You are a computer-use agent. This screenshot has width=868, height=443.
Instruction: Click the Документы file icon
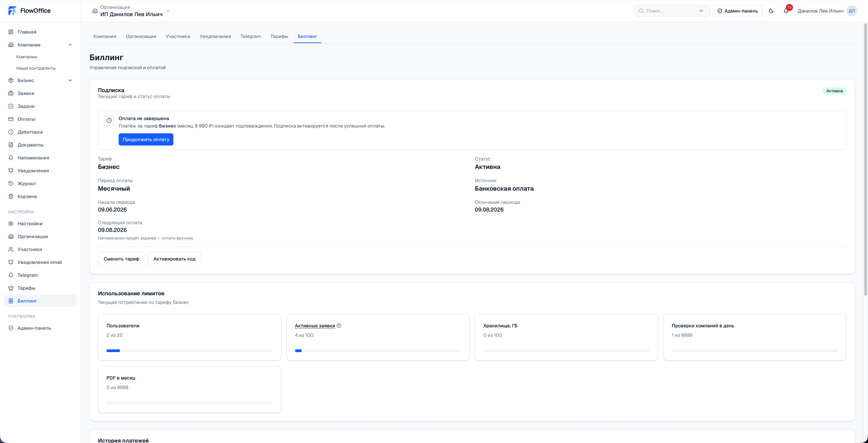(11, 145)
